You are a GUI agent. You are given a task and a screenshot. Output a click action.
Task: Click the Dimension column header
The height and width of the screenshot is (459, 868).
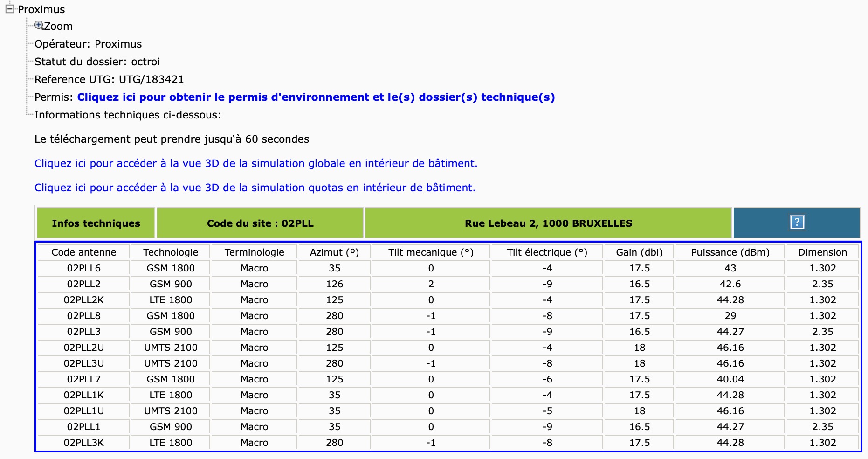point(822,252)
